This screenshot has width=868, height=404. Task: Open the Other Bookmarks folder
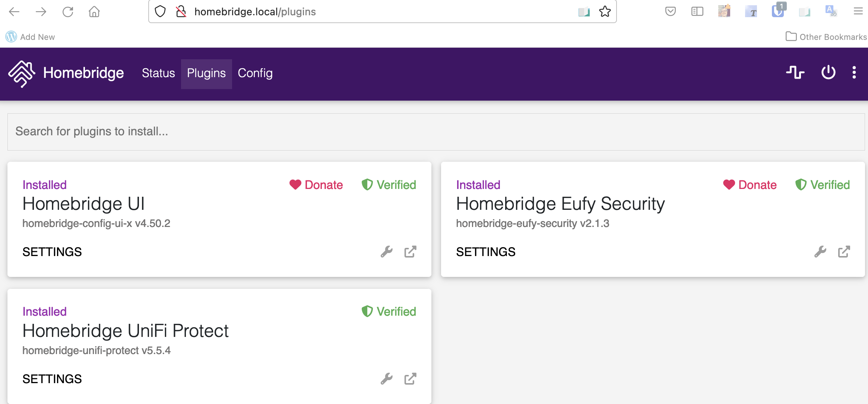coord(826,37)
